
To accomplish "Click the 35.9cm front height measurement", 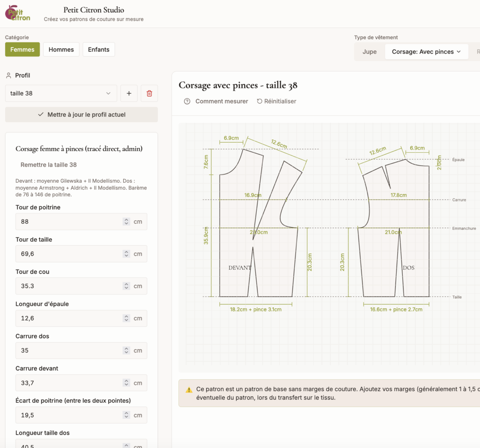I will click(x=206, y=236).
